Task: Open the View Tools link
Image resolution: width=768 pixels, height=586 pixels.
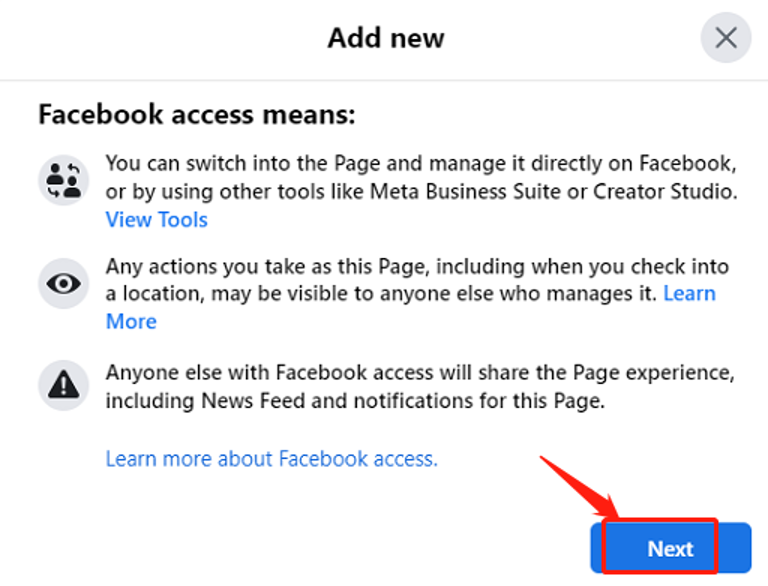Action: [x=157, y=220]
